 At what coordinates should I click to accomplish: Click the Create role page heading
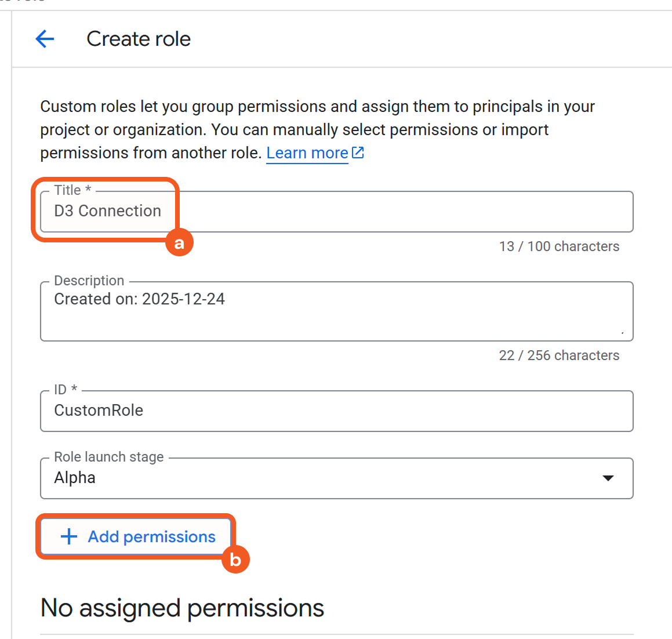pyautogui.click(x=139, y=39)
